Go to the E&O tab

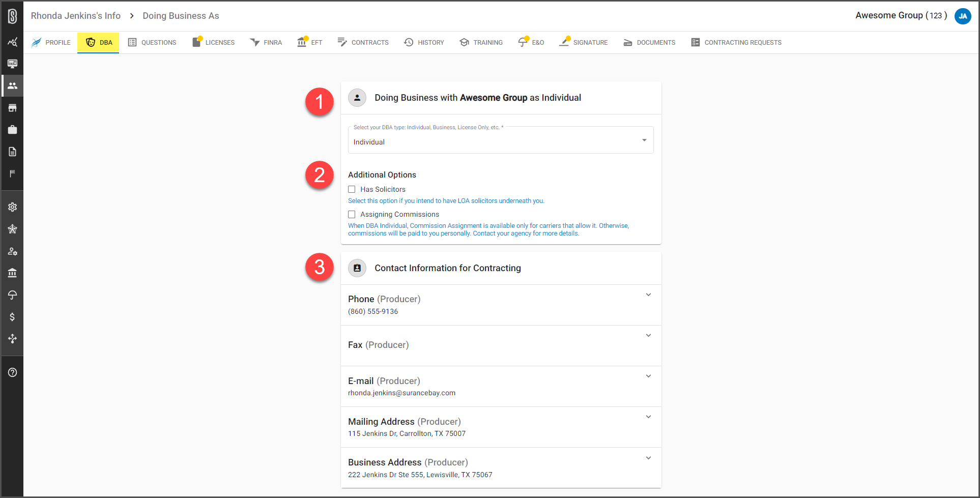pyautogui.click(x=531, y=43)
